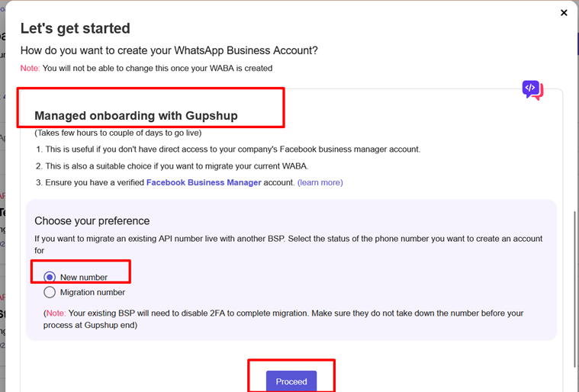Click the existing API number migration description
579x392 pixels.
click(288, 244)
